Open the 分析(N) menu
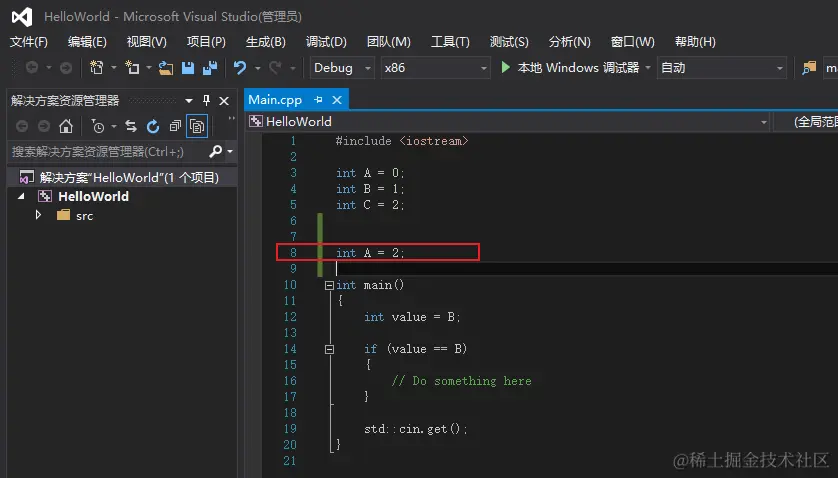This screenshot has height=478, width=838. [569, 42]
